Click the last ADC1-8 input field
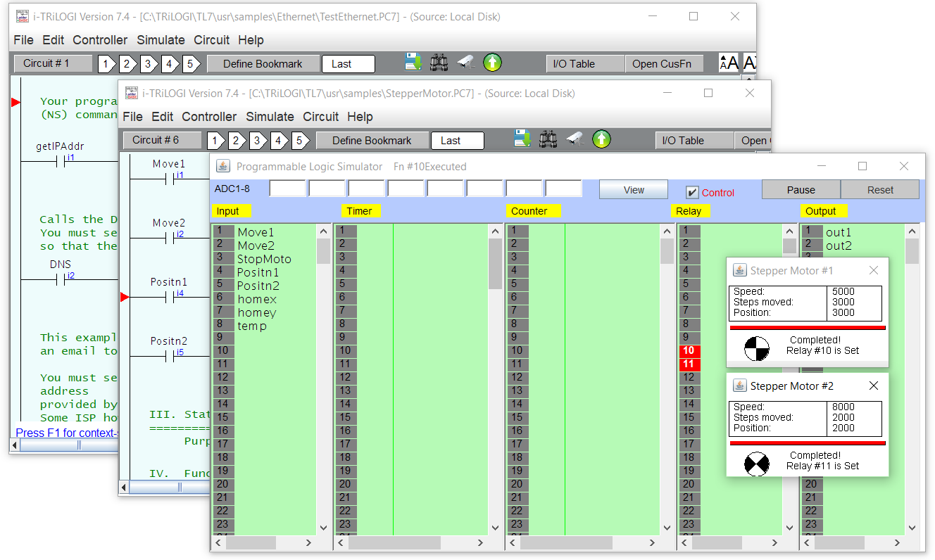935x560 pixels. click(x=564, y=189)
